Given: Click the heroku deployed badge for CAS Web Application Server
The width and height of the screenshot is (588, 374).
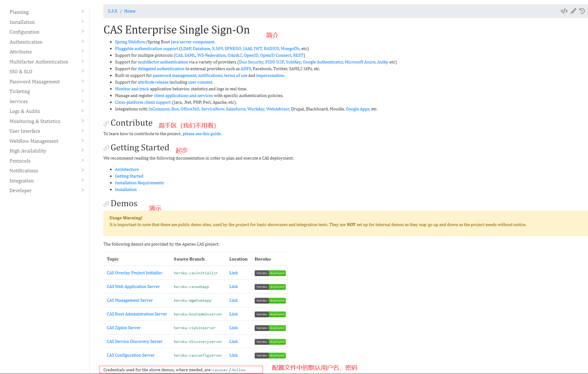Looking at the screenshot, I should pyautogui.click(x=270, y=287).
